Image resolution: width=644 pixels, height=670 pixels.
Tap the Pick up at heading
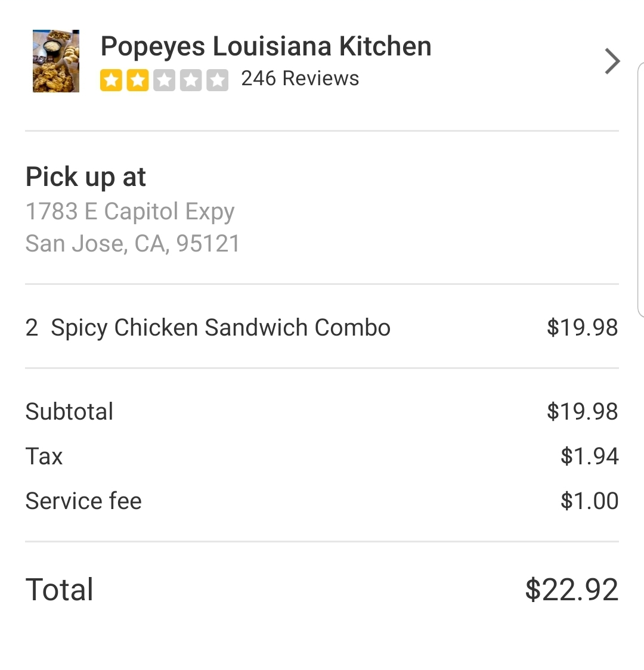pos(86,176)
